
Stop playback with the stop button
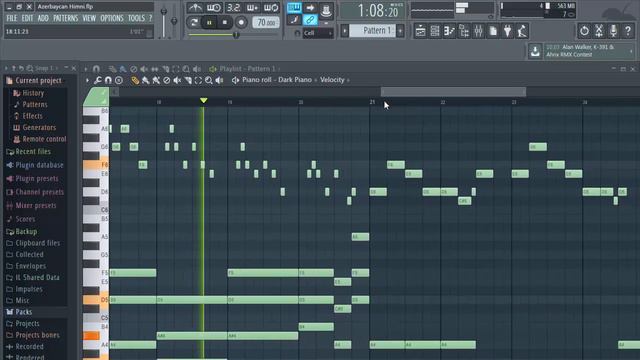[x=225, y=22]
